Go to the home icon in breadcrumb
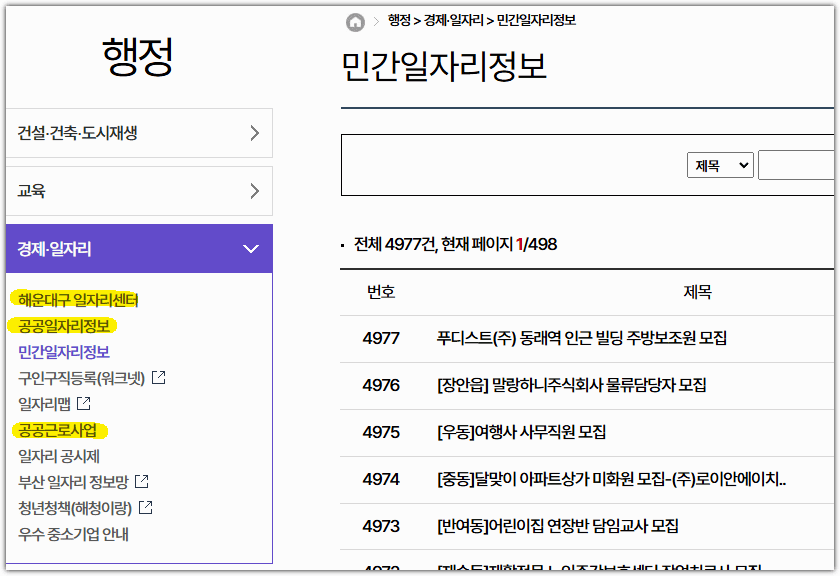 (x=355, y=22)
